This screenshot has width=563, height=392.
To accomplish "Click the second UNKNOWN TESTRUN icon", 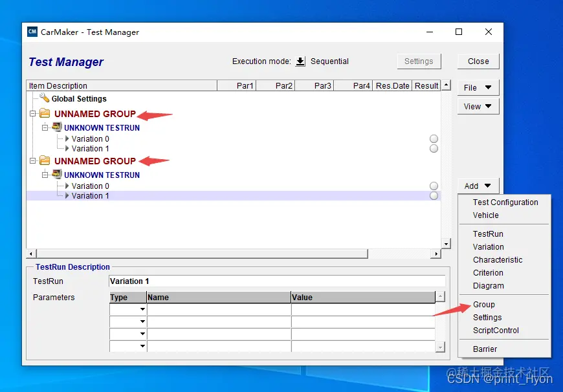I will pyautogui.click(x=57, y=175).
